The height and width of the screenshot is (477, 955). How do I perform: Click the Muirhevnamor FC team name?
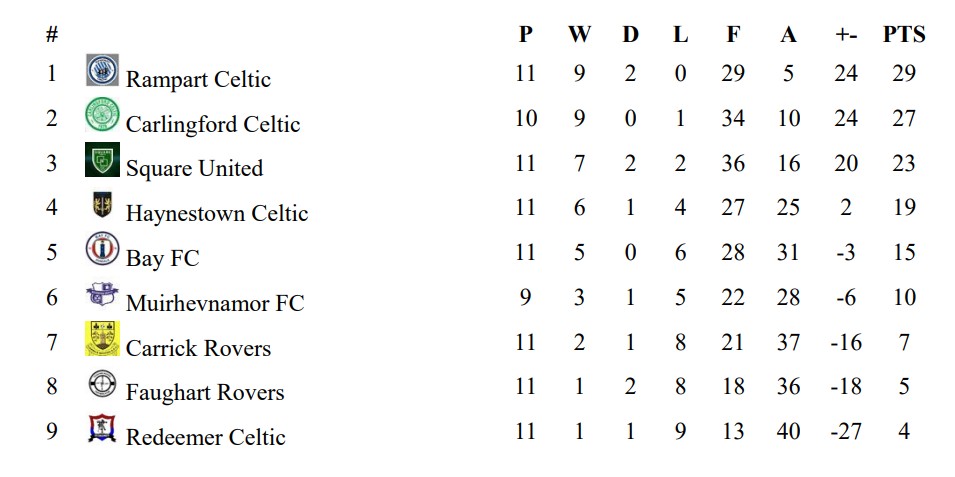click(x=214, y=302)
